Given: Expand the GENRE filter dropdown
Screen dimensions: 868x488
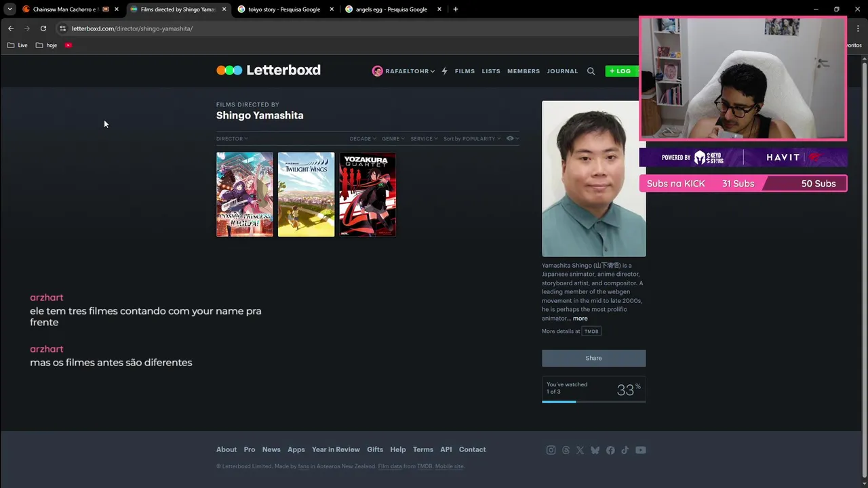Looking at the screenshot, I should pyautogui.click(x=393, y=139).
